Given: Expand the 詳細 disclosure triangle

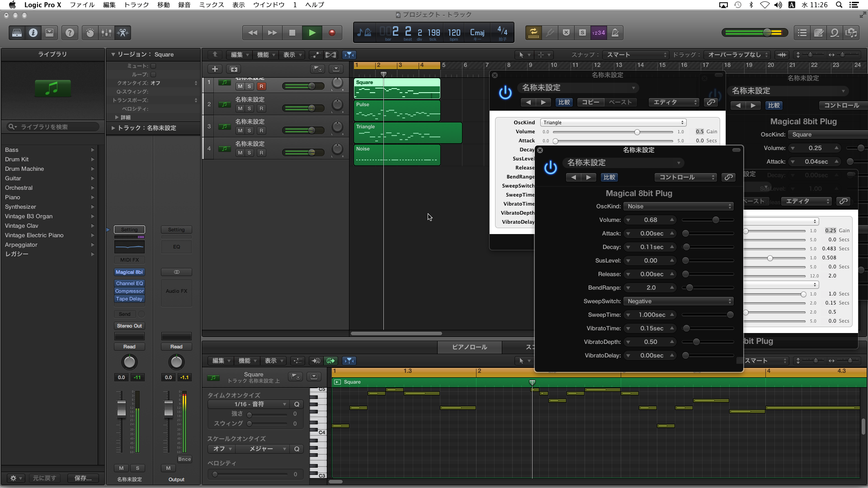Looking at the screenshot, I should (x=117, y=117).
